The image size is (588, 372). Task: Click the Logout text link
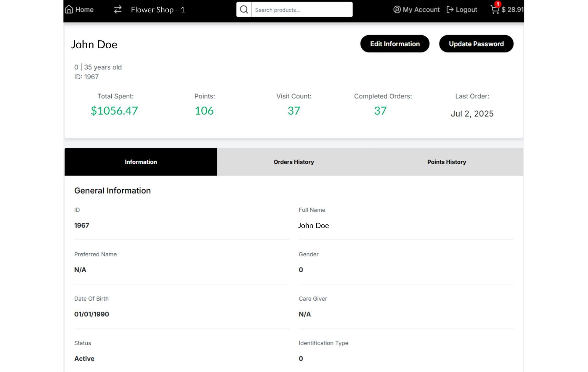point(466,10)
